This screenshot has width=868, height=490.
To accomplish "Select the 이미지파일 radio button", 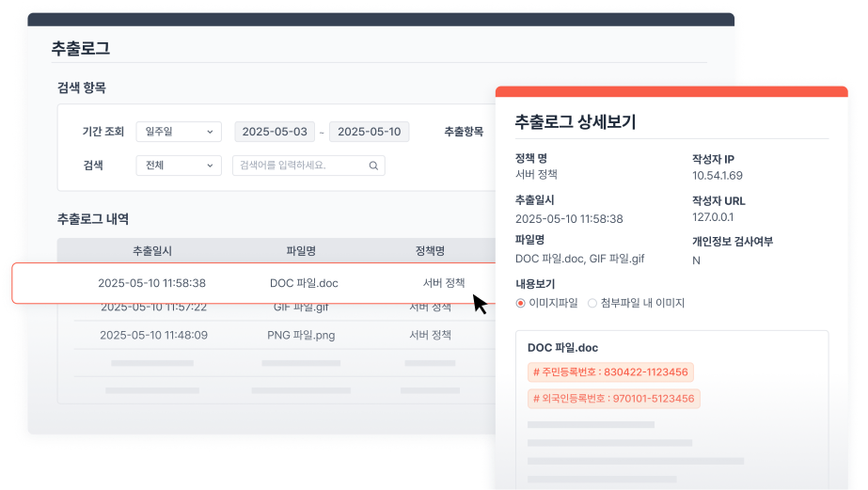I will pyautogui.click(x=520, y=303).
